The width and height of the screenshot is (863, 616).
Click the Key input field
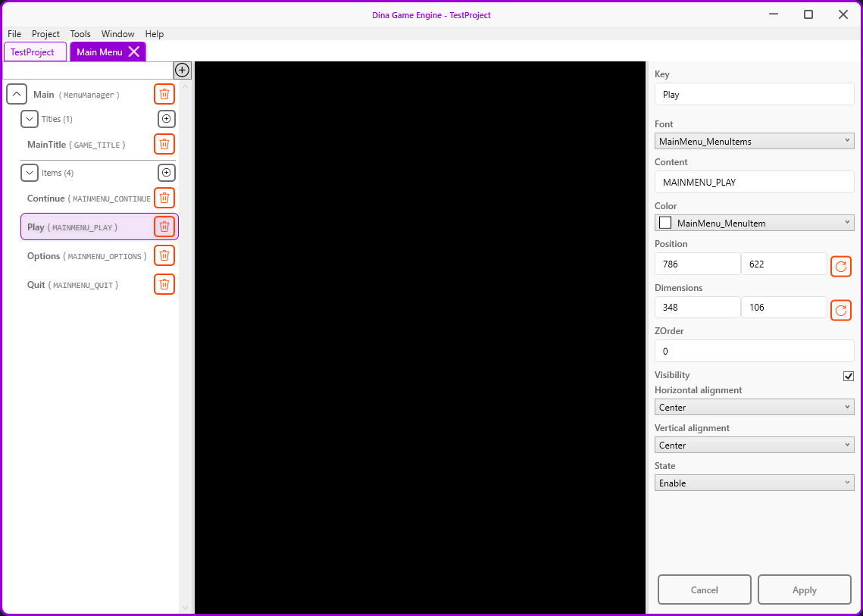coord(754,94)
